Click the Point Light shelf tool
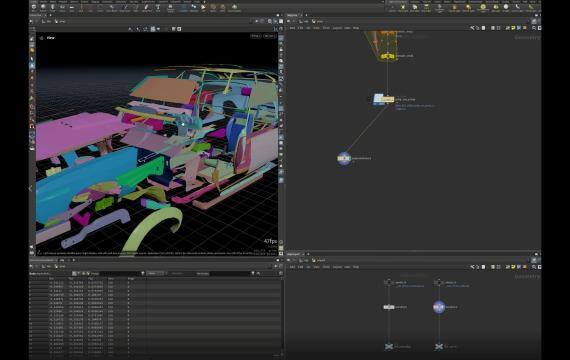570x360 pixels. point(403,8)
